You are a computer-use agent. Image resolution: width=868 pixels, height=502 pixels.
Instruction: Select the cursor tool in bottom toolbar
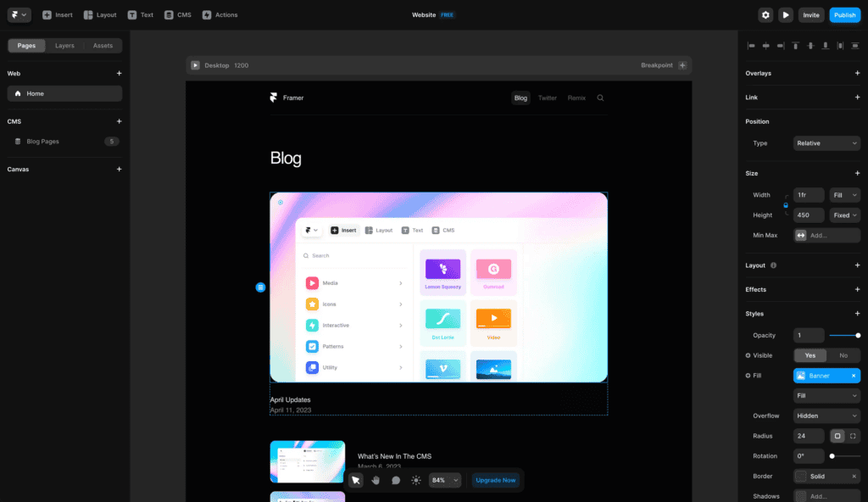click(356, 481)
